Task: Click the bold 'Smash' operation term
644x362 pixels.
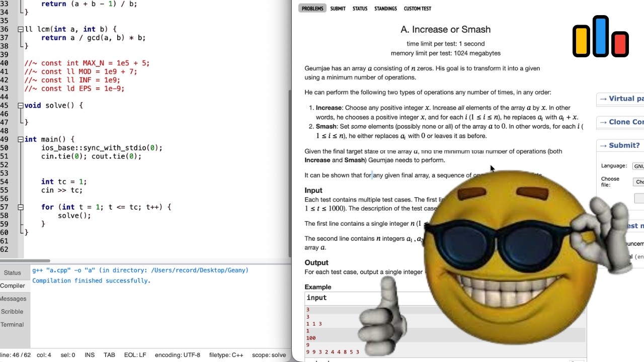Action: click(x=326, y=126)
